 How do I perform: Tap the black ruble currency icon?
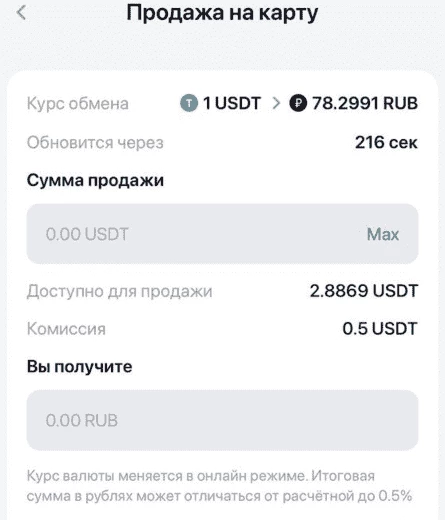(298, 103)
